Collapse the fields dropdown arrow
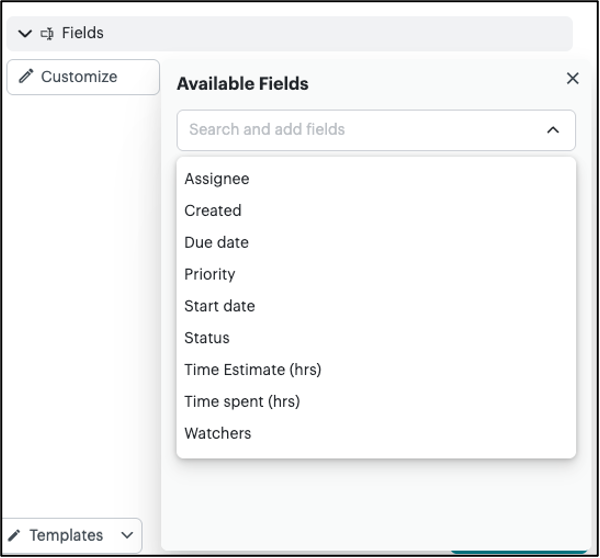600x558 pixels. point(553,129)
